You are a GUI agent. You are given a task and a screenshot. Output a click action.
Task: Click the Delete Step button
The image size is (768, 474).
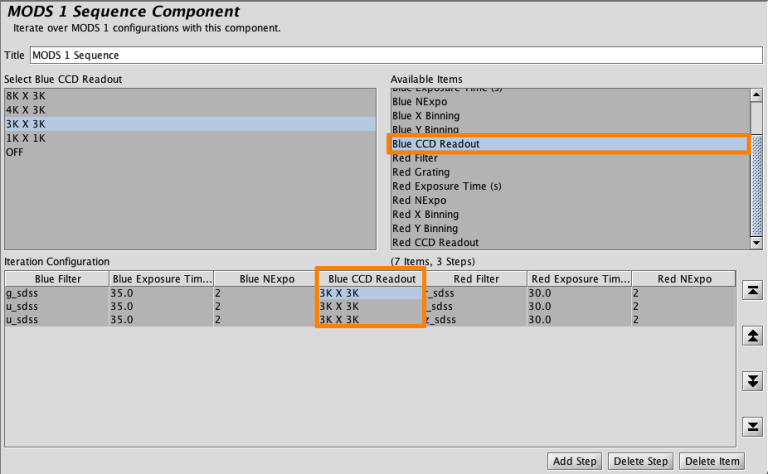[641, 461]
